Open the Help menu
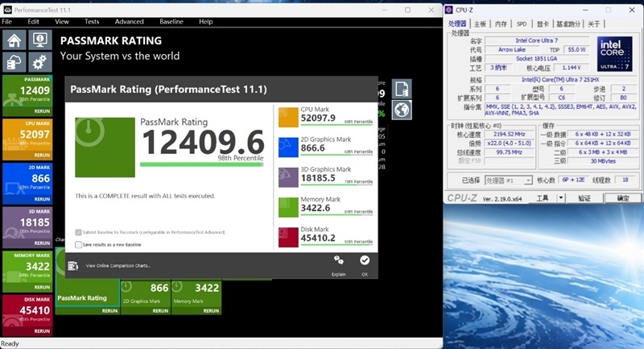644x349 pixels. [206, 22]
